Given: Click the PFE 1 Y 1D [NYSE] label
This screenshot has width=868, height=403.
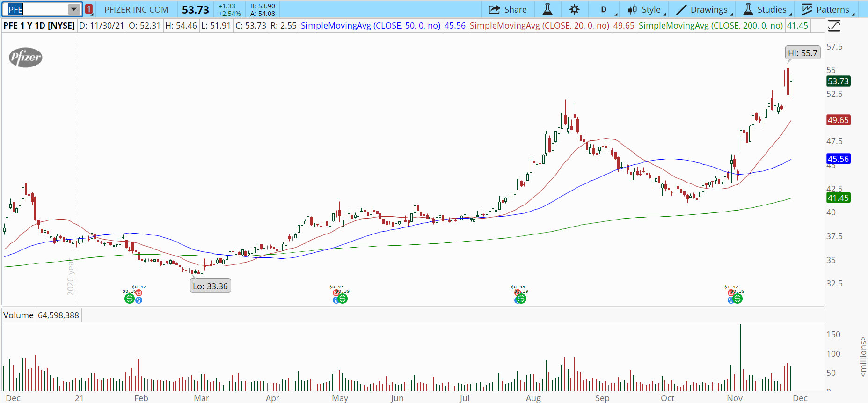Looking at the screenshot, I should click(39, 26).
